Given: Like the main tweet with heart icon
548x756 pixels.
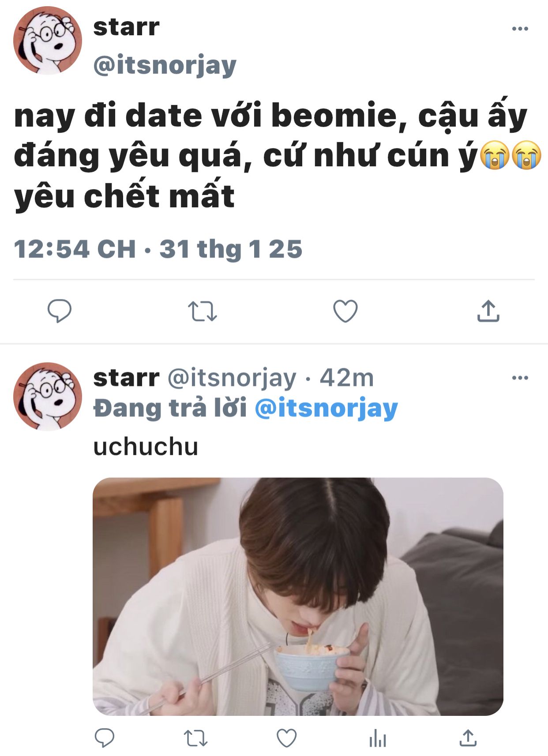Looking at the screenshot, I should pos(345,311).
